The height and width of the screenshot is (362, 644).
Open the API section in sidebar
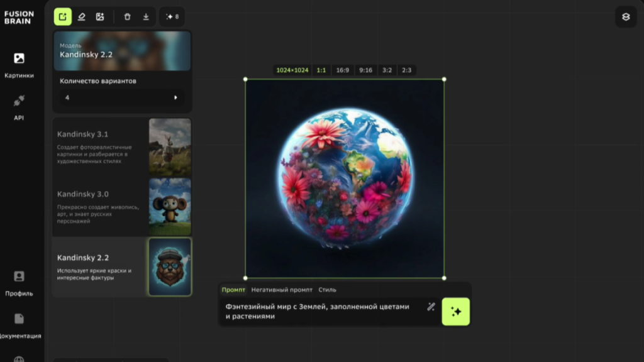pyautogui.click(x=19, y=106)
